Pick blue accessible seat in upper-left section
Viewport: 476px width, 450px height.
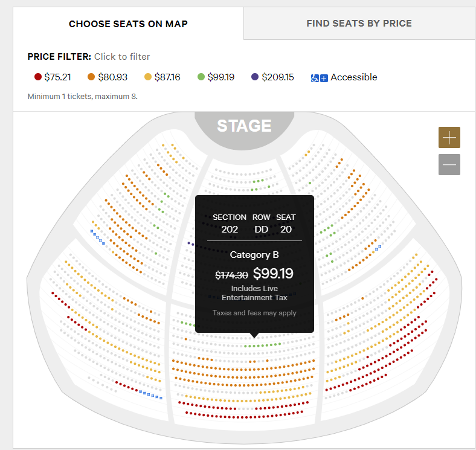[94, 234]
